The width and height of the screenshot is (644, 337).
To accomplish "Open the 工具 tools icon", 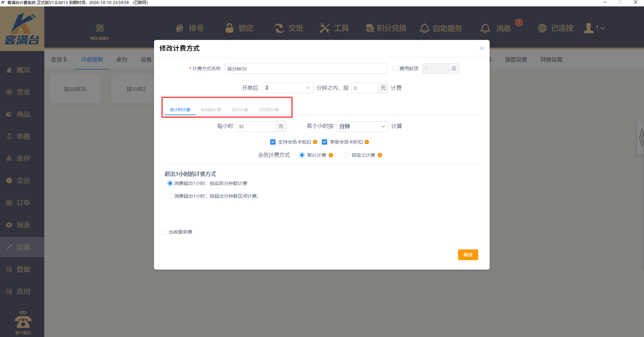I will click(x=325, y=28).
